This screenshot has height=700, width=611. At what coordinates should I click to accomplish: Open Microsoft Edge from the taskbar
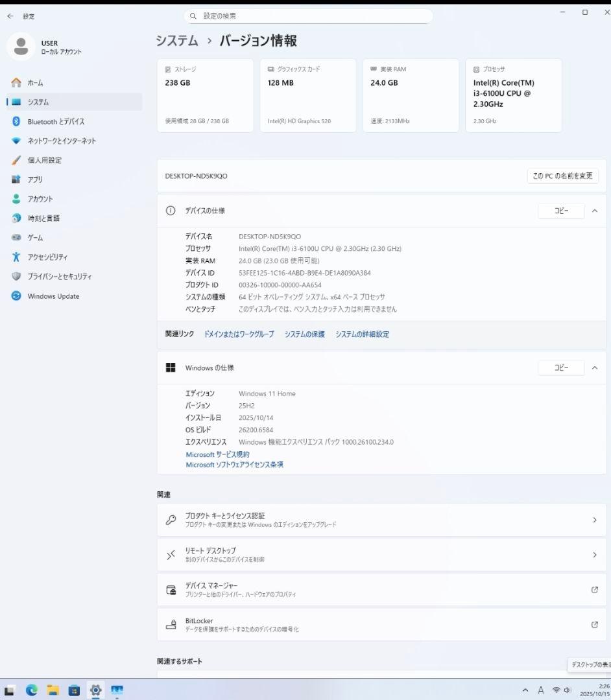coord(32,690)
